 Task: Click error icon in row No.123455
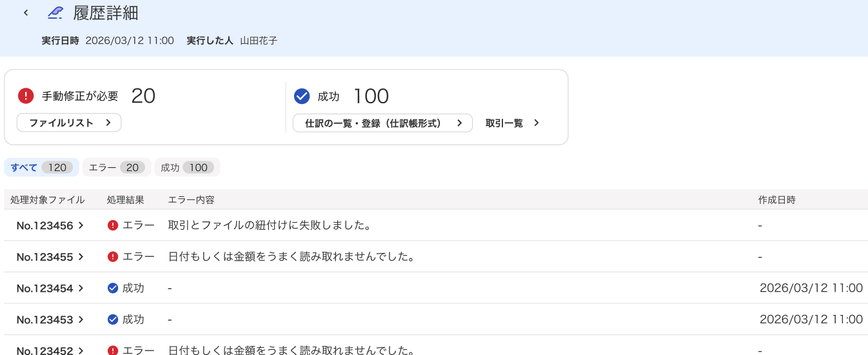coord(113,257)
